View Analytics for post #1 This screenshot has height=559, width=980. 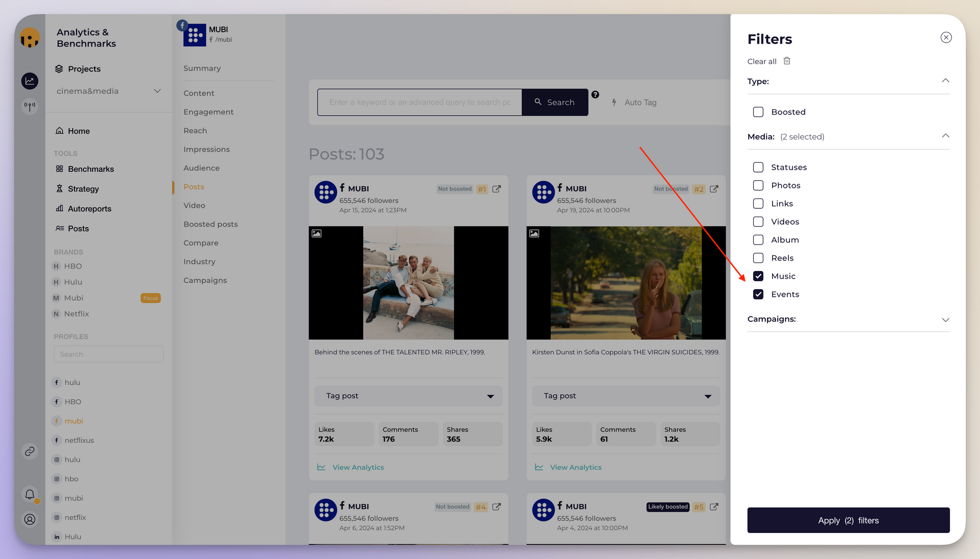pyautogui.click(x=350, y=467)
